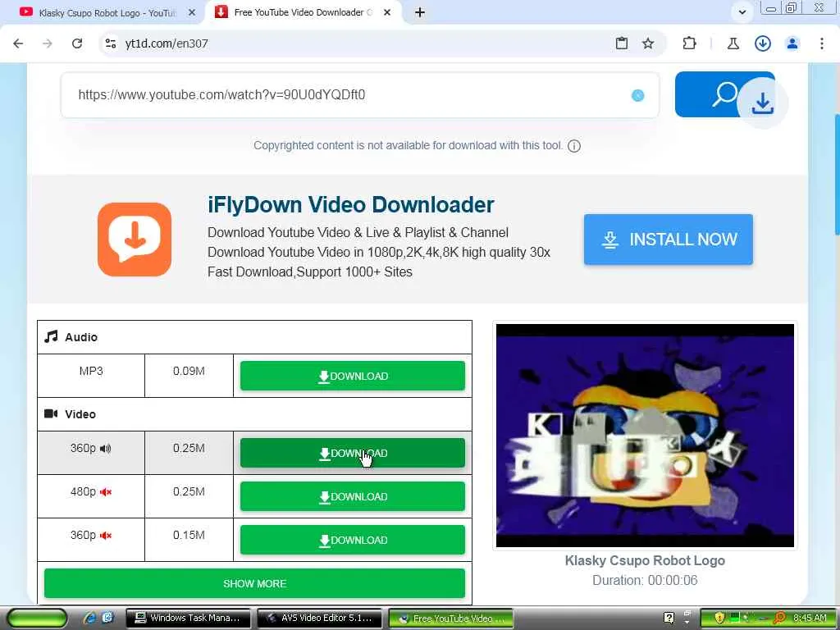Click the Windows Start button
840x630 pixels.
tap(36, 619)
